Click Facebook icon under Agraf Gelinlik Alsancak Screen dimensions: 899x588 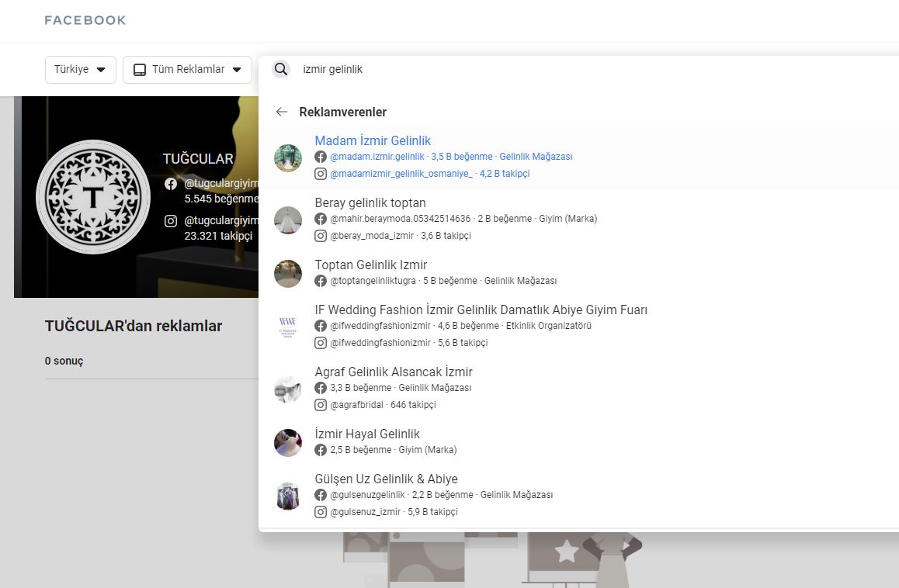click(x=321, y=388)
